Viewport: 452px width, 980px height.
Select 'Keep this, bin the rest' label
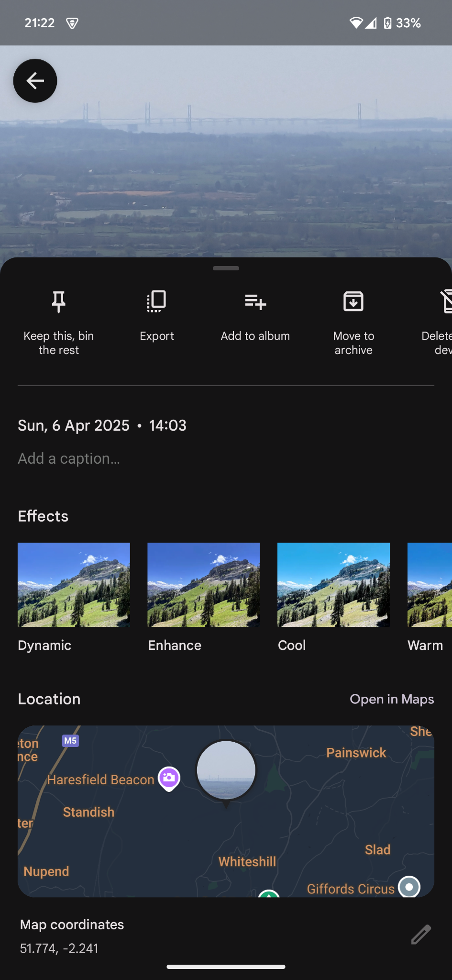(59, 343)
